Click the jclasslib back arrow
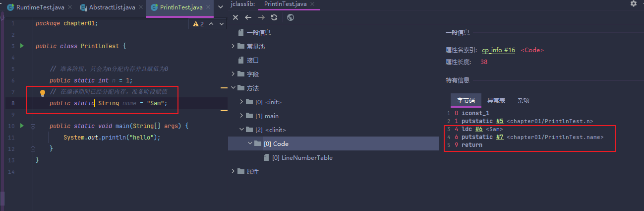The width and height of the screenshot is (644, 211). [248, 17]
